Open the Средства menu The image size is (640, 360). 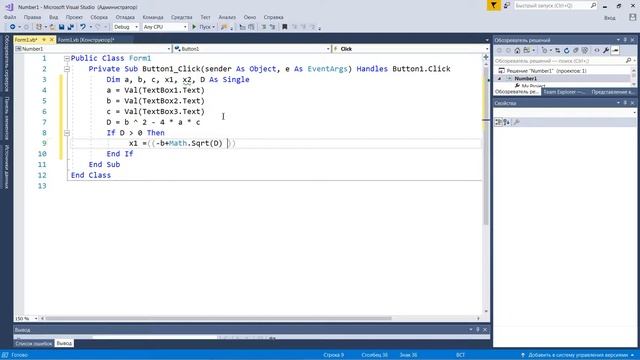click(x=181, y=17)
